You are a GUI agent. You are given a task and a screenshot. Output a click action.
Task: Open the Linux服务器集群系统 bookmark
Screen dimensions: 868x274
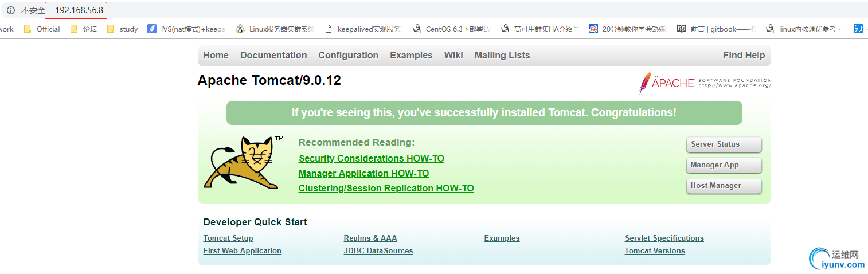tap(275, 29)
